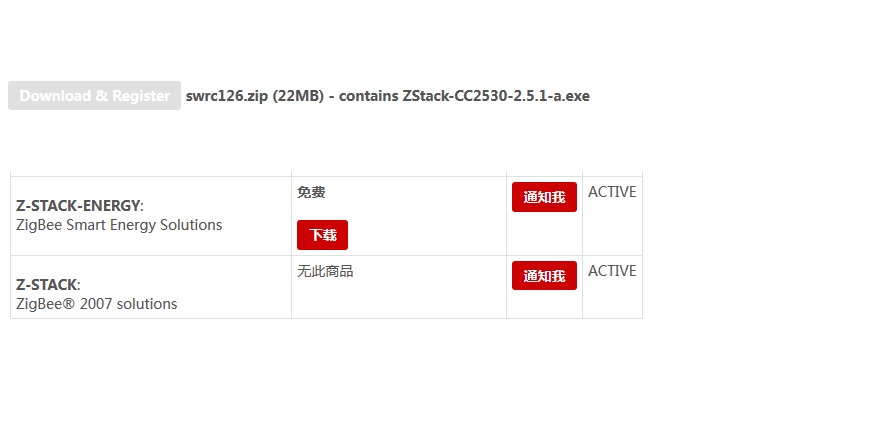Open the Z-STACK-ENERGY product link
The height and width of the screenshot is (423, 879).
tap(78, 205)
